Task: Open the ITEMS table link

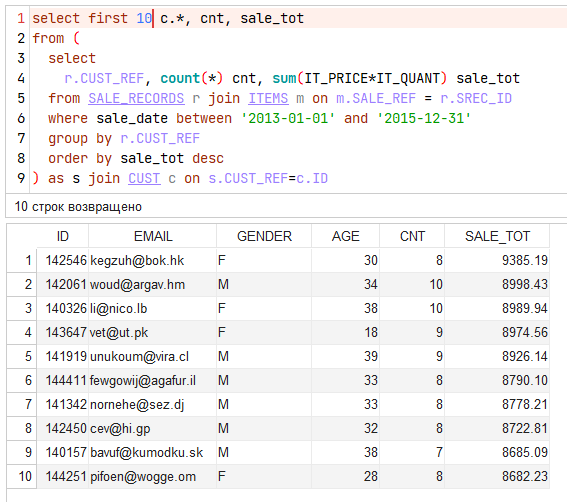Action: [x=268, y=98]
